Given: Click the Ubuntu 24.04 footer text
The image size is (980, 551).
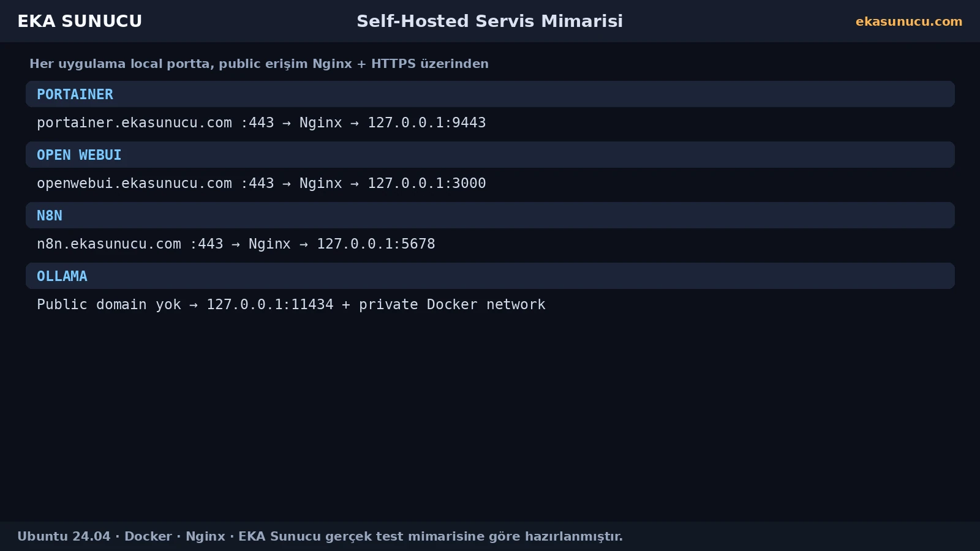Looking at the screenshot, I should click(64, 536).
